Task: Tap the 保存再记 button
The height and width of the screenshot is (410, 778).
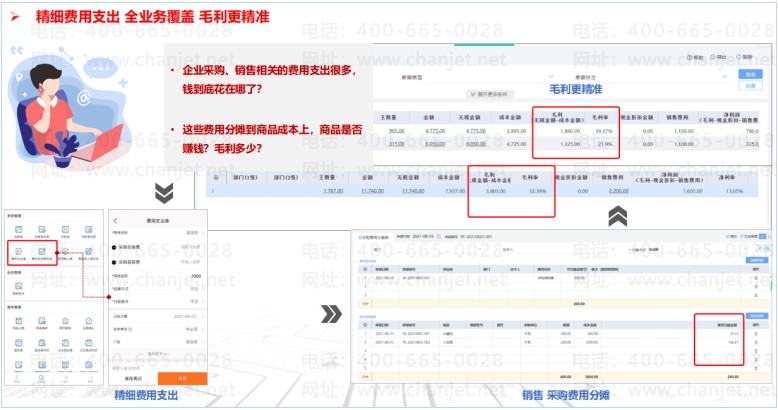Action: pyautogui.click(x=133, y=379)
